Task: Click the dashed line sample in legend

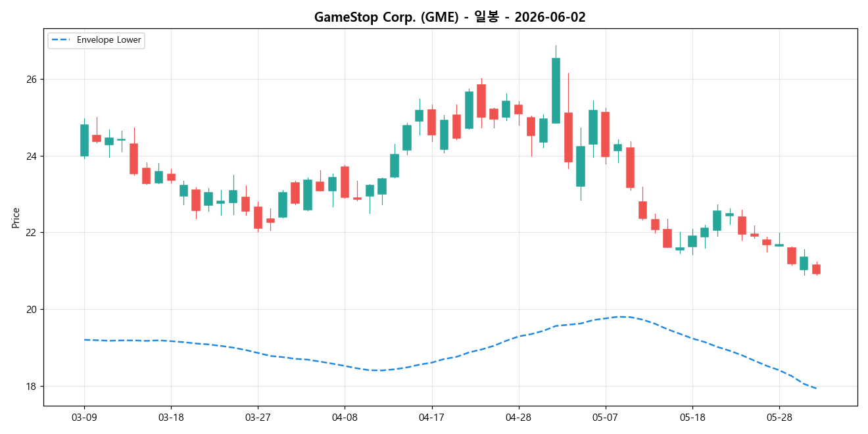Action: 62,40
